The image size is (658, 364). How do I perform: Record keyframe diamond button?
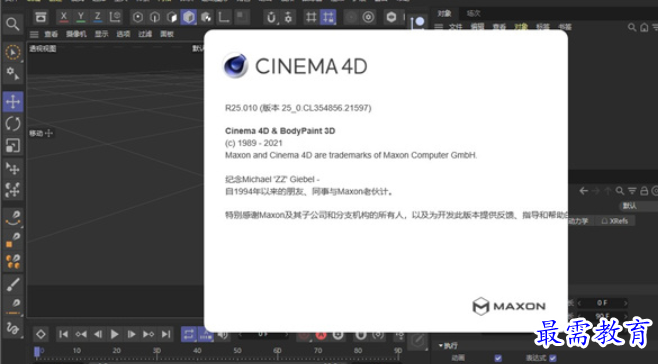(x=41, y=334)
